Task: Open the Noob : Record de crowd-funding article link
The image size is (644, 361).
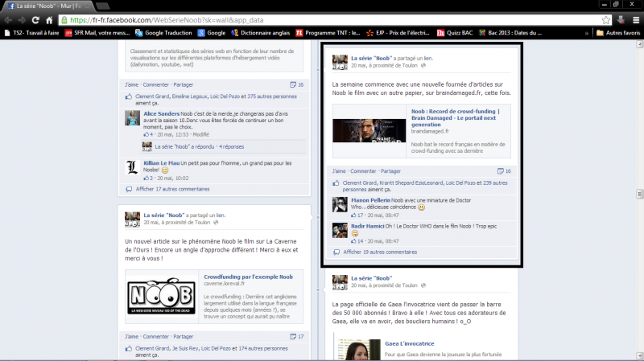Action: (456, 117)
